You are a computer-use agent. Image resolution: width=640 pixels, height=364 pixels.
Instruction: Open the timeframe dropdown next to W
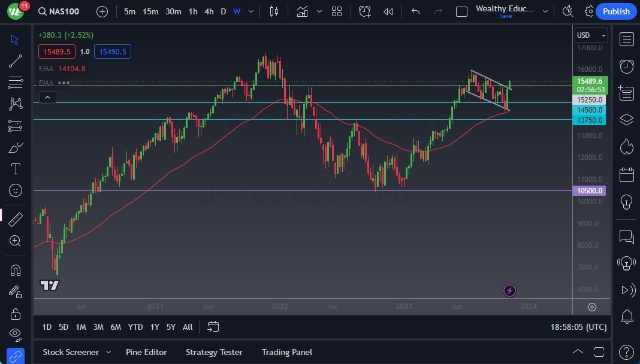tap(250, 11)
